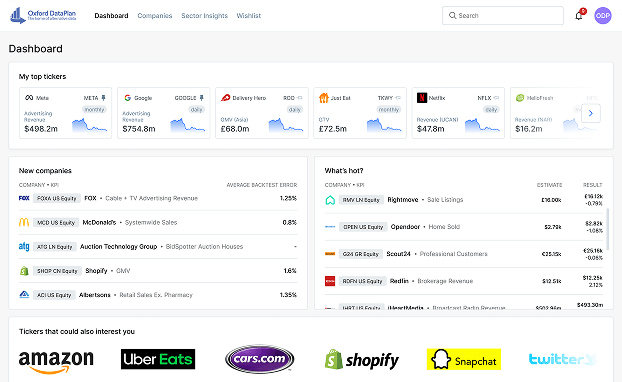Select the ACI US Equity tag
622x382 pixels.
pyautogui.click(x=54, y=295)
